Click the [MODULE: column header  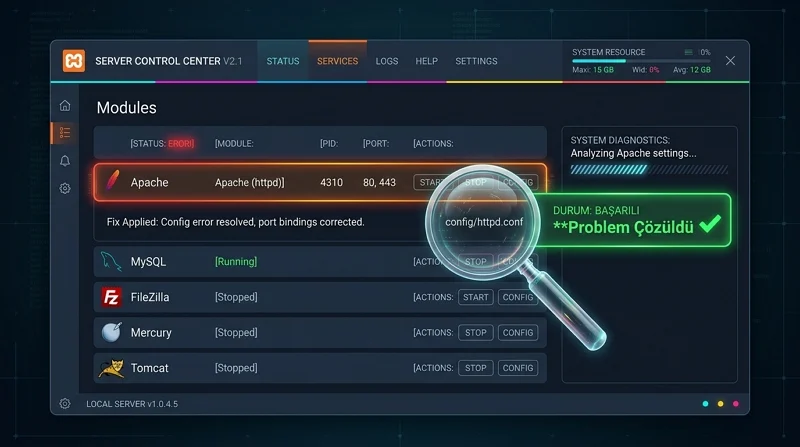point(234,143)
